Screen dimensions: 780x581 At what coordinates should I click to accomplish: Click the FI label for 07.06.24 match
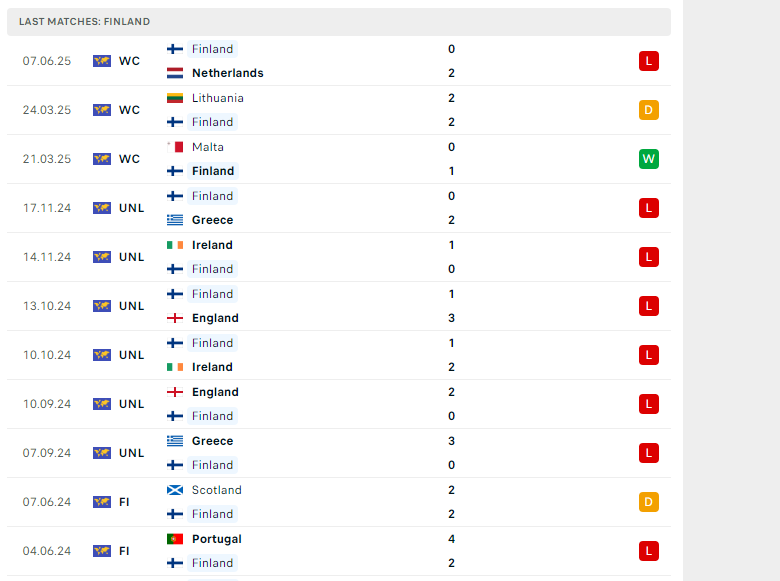pos(124,502)
